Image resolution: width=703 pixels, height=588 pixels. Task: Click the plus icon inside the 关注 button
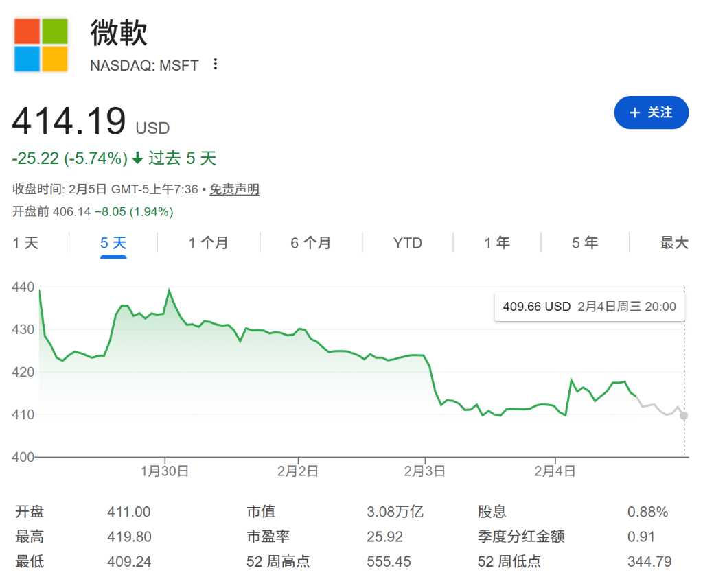point(635,113)
